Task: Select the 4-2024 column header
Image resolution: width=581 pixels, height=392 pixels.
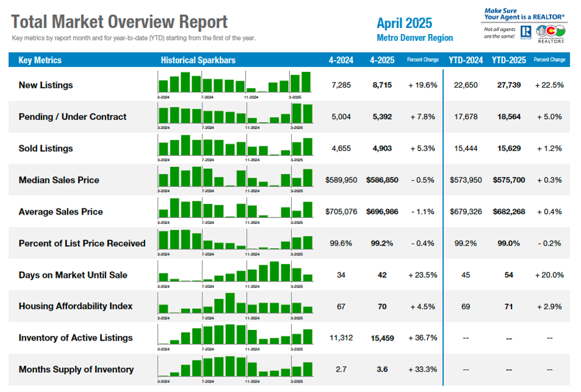Action: 341,60
